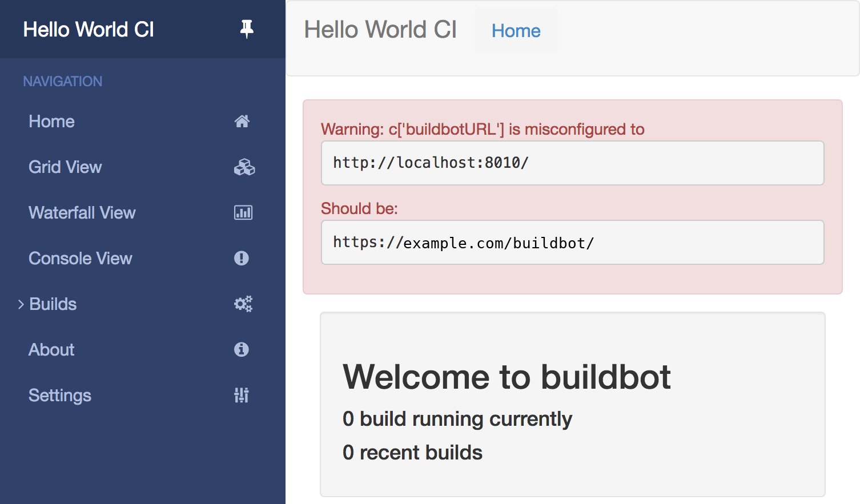Click the Settings sliders icon
860x504 pixels.
click(x=242, y=395)
